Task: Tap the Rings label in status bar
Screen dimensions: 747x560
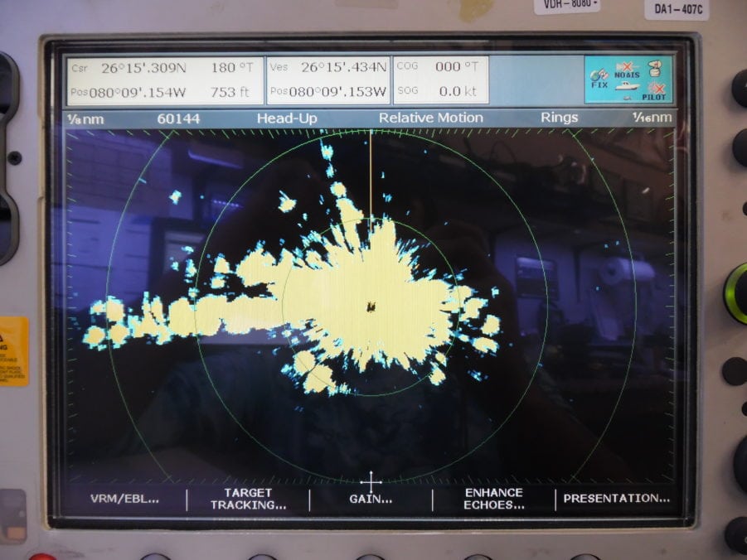Action: [560, 118]
